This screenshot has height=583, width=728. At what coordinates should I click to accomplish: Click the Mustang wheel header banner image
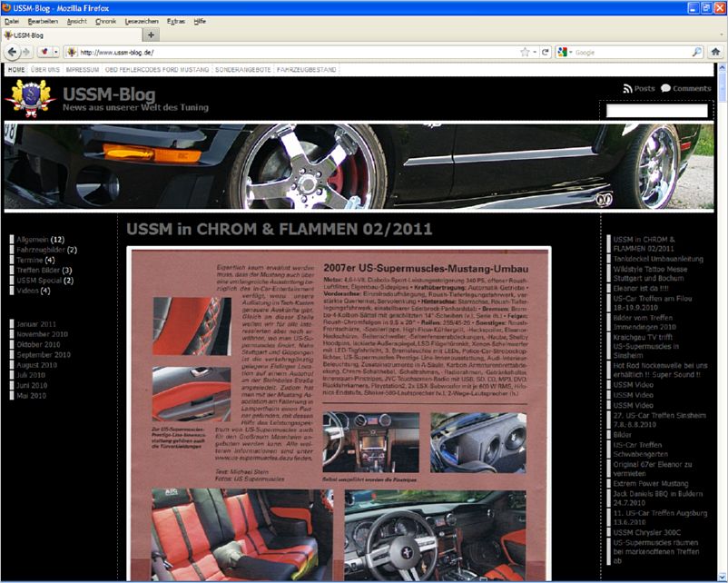pos(359,166)
